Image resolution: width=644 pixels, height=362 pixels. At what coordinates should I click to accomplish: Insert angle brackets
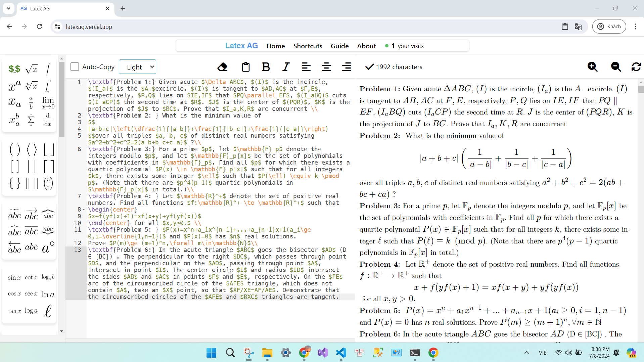click(32, 149)
